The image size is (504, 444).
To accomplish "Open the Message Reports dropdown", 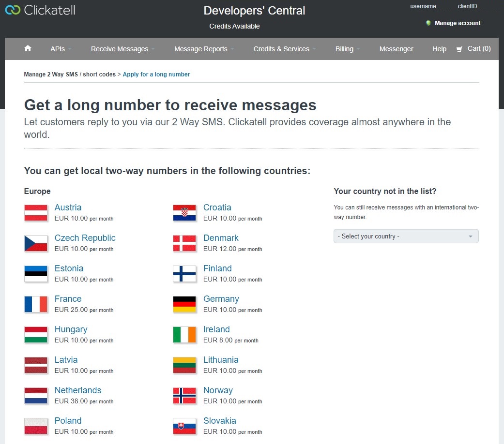I will coord(204,49).
